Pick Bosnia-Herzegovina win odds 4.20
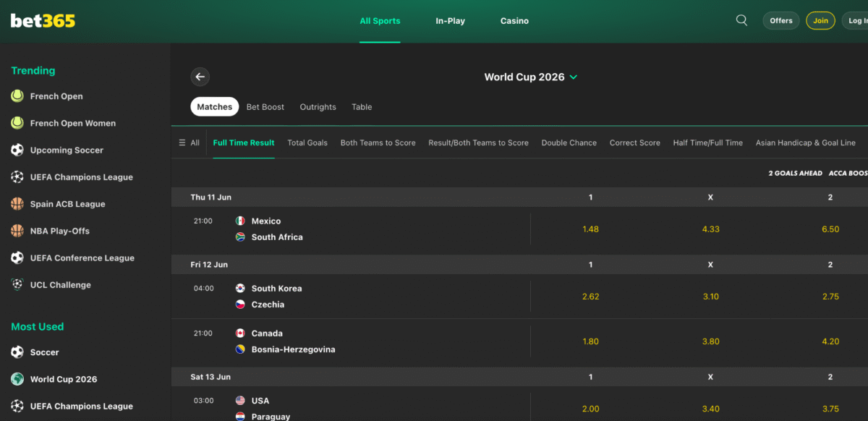868x421 pixels. (x=830, y=341)
